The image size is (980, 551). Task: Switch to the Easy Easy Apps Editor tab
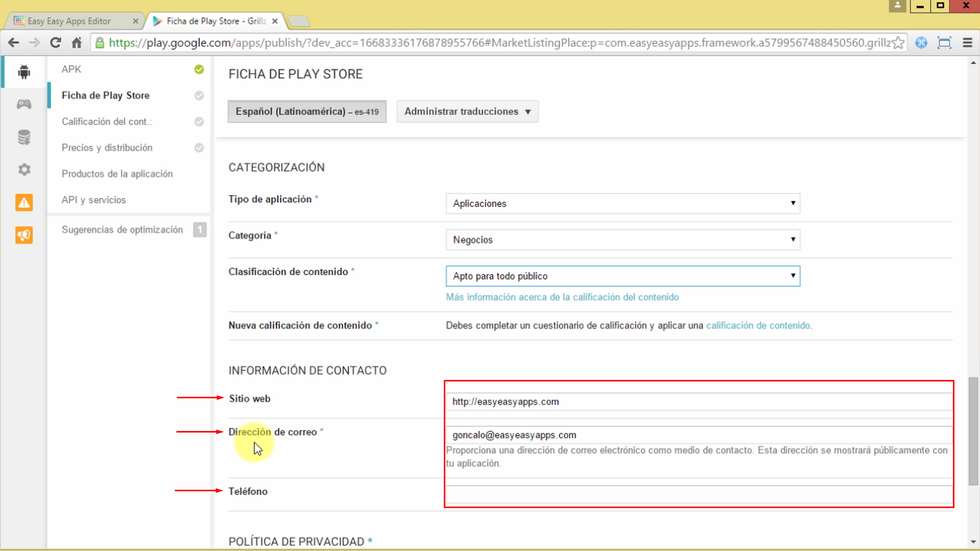point(69,21)
